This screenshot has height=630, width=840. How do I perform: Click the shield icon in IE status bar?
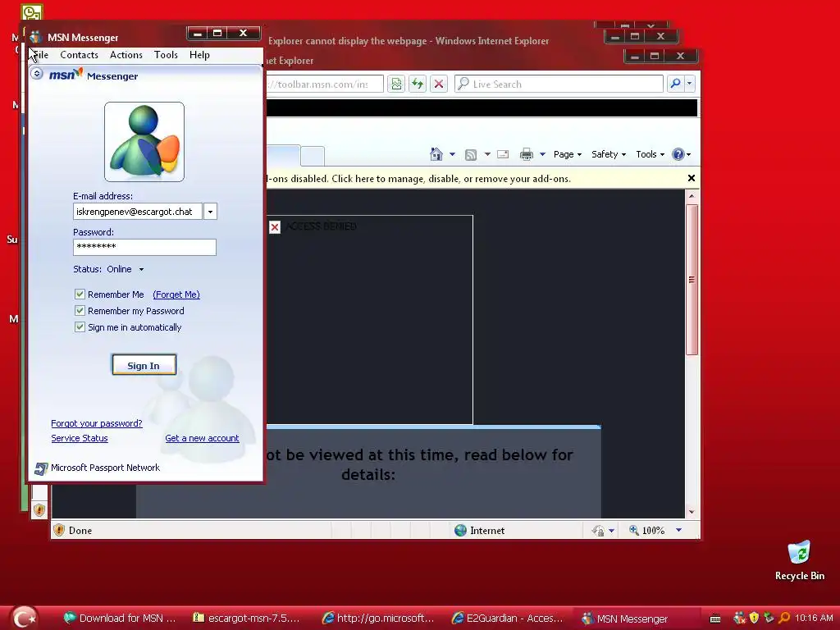59,531
